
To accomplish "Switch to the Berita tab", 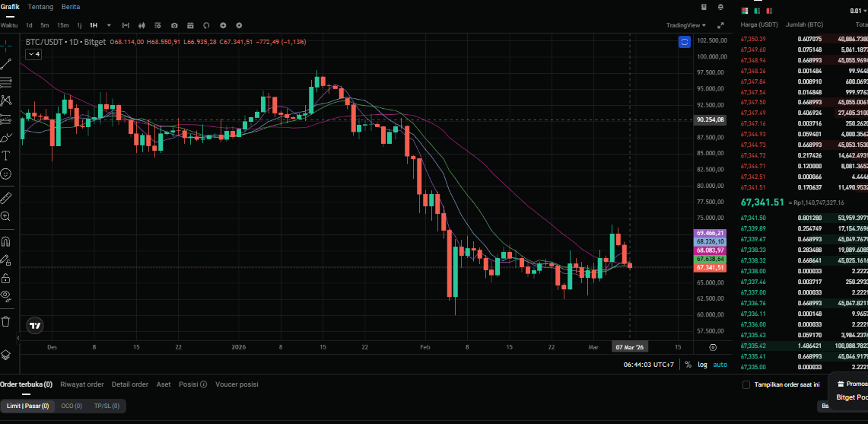I will (71, 7).
